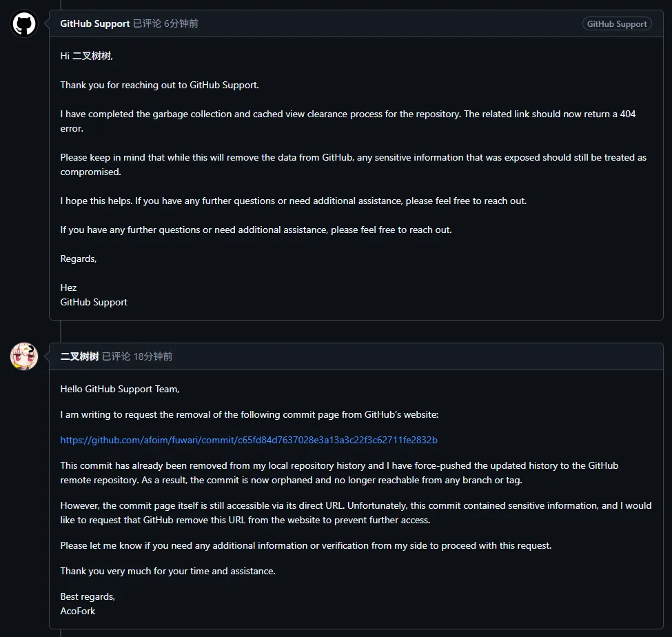Open the GitHub Support author name link
The width and height of the screenshot is (672, 637).
coord(95,23)
